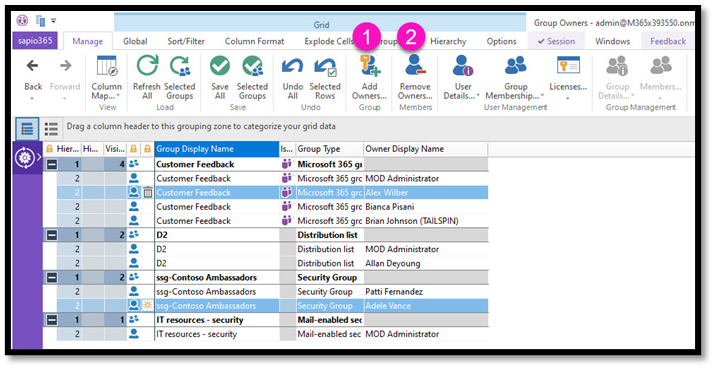This screenshot has width=714, height=368.
Task: Collapse the ssg-Contoso Ambassadors group row
Action: pos(52,277)
